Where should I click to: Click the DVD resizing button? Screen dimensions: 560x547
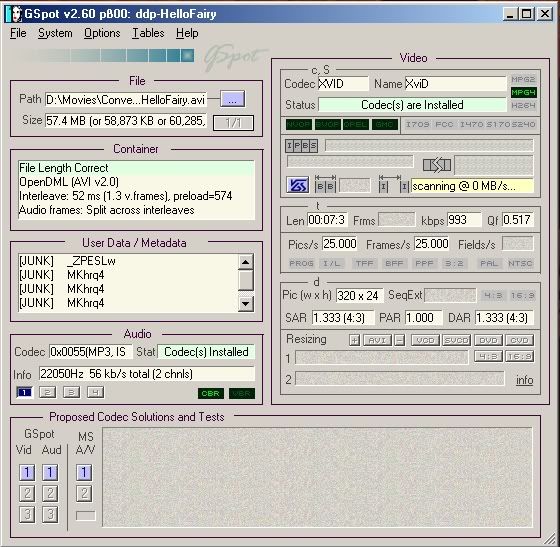488,340
